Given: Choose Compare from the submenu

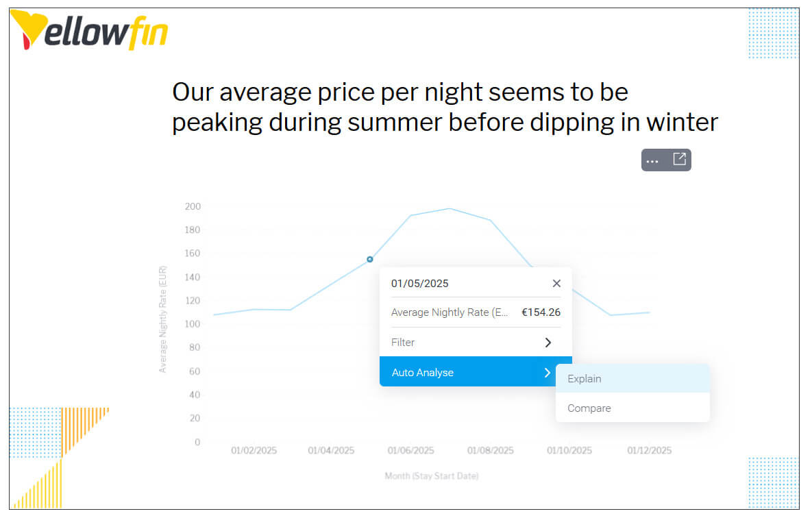Looking at the screenshot, I should coord(589,408).
